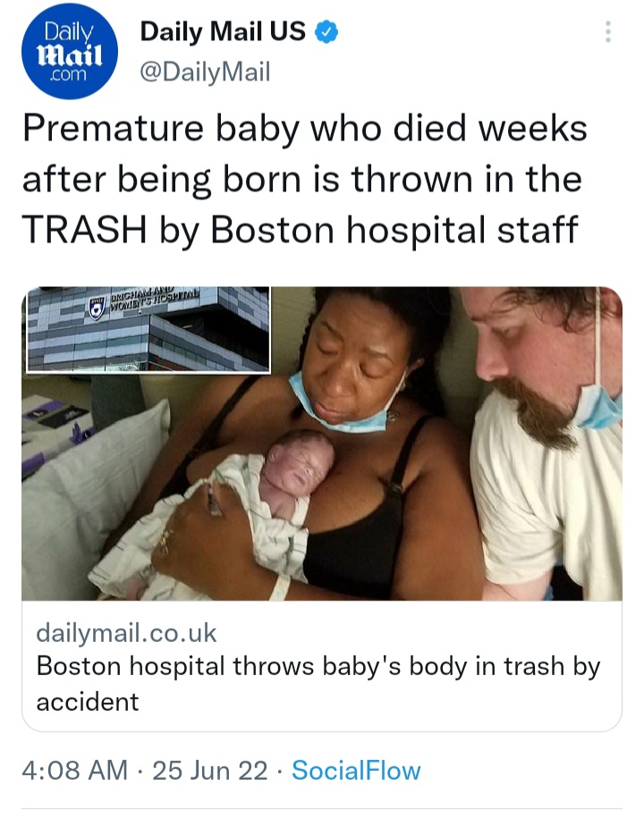
Task: Click the word 'accident' in link card
Action: pyautogui.click(x=88, y=702)
